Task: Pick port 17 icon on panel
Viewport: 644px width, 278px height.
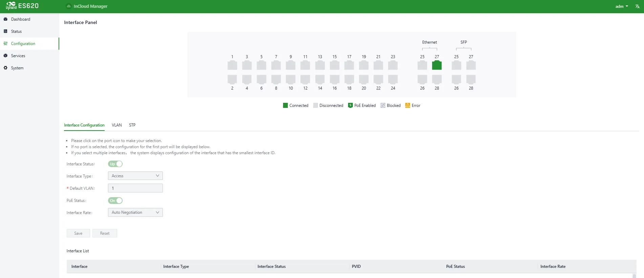Action: click(349, 65)
